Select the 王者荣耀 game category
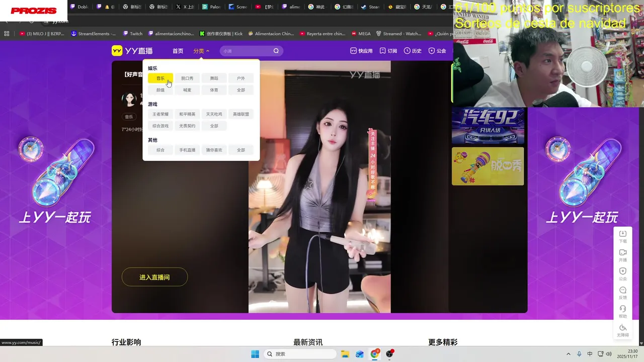 click(x=160, y=114)
